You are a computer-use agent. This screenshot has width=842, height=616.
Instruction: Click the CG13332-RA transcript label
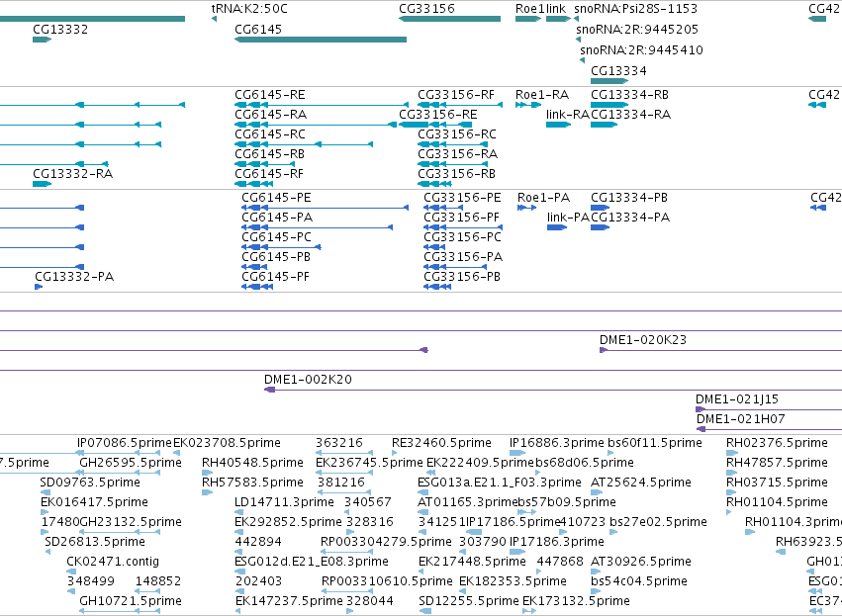tap(72, 174)
